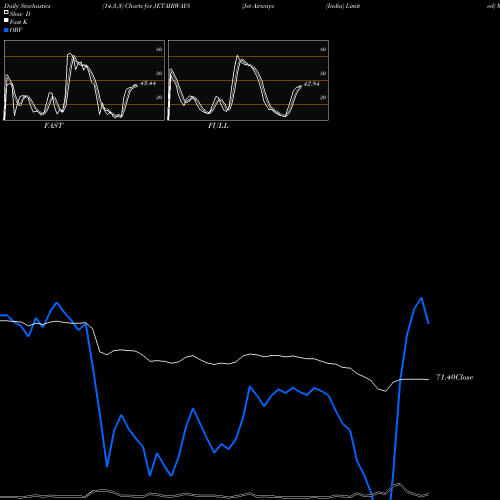
Task: Click the 'Charts for JETAIRWAYS' title text
Action: [157, 6]
